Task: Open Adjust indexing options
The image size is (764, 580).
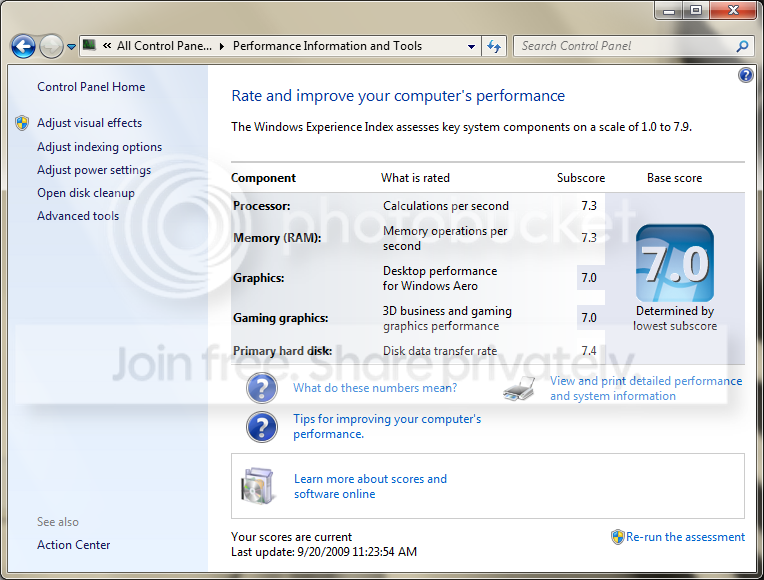Action: 99,147
